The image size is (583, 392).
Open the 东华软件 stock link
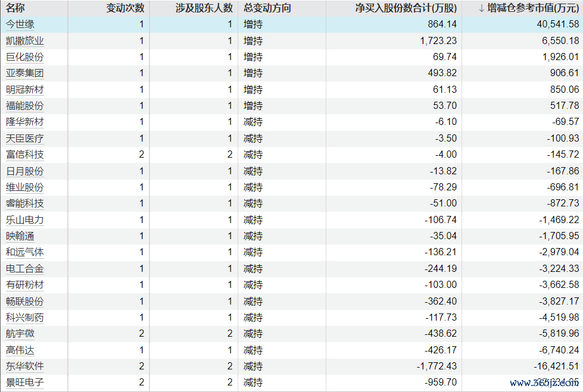24,366
